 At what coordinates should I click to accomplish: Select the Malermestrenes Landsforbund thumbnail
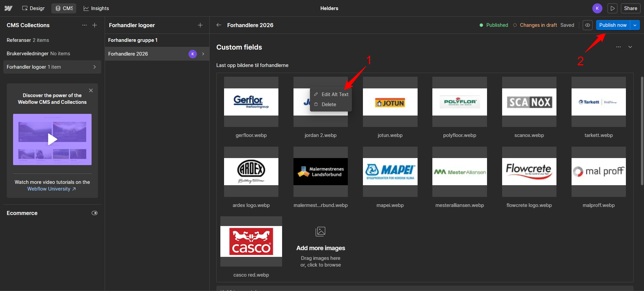click(x=321, y=172)
